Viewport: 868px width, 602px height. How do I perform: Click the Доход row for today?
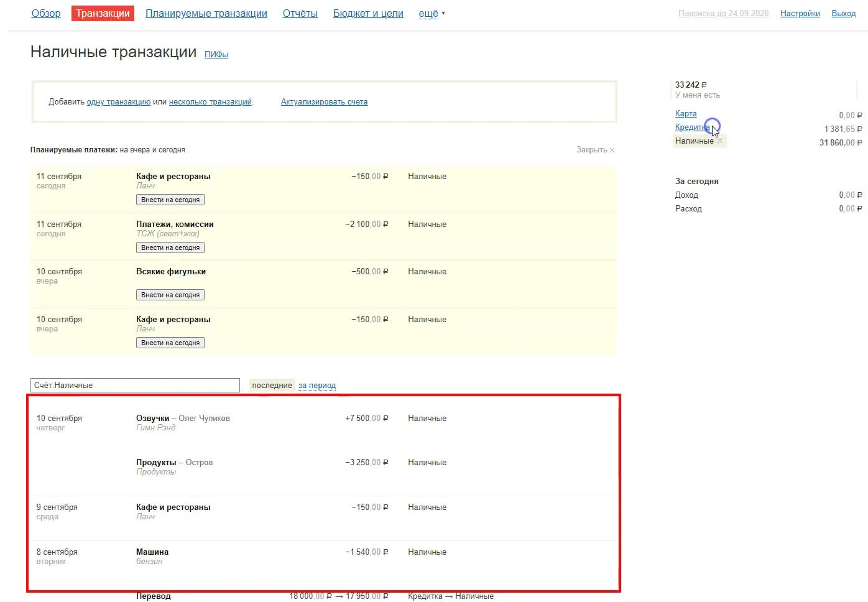(769, 195)
